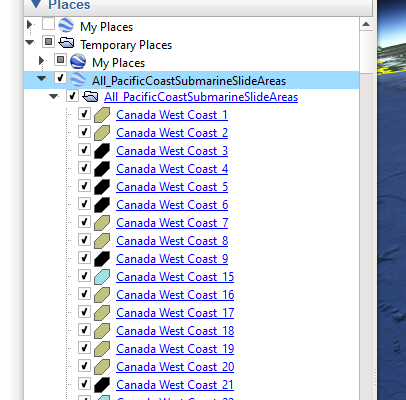Image resolution: width=406 pixels, height=400 pixels.
Task: Open the Canada West Coast 15 link
Action: tap(175, 277)
